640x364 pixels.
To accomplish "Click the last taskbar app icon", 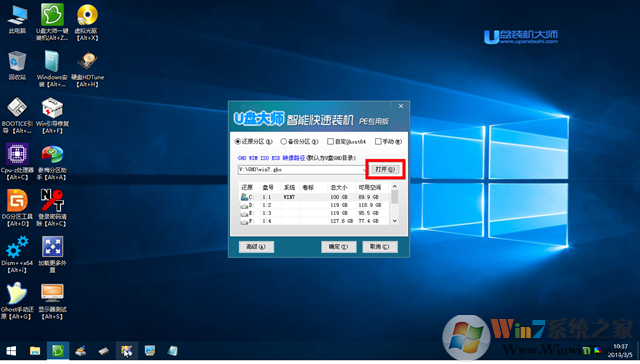I will (x=173, y=351).
